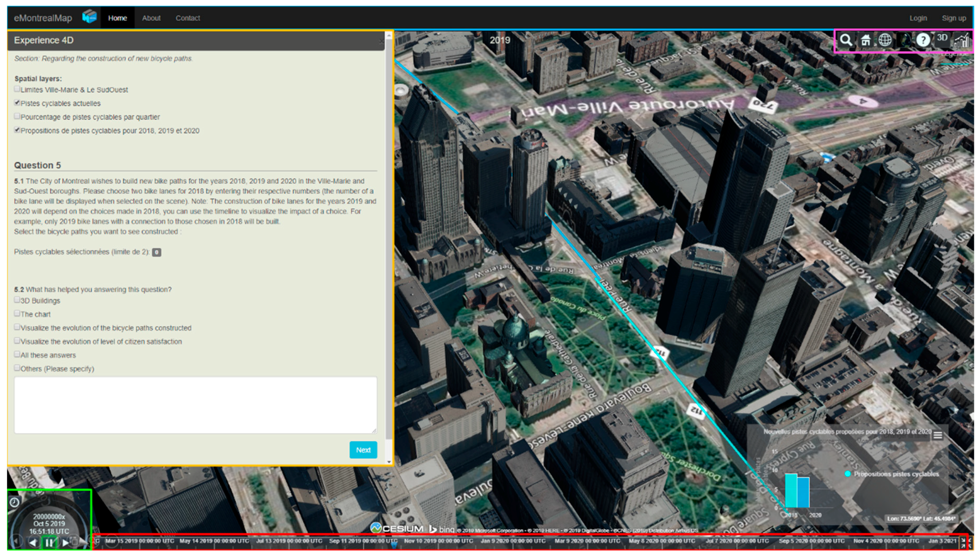
Task: Open the Contact menu item
Action: (187, 18)
